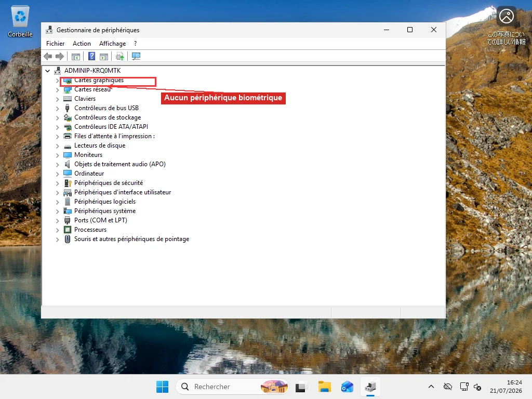Click the USB plug icon beside Contrôleurs de bus USB

tap(67, 108)
